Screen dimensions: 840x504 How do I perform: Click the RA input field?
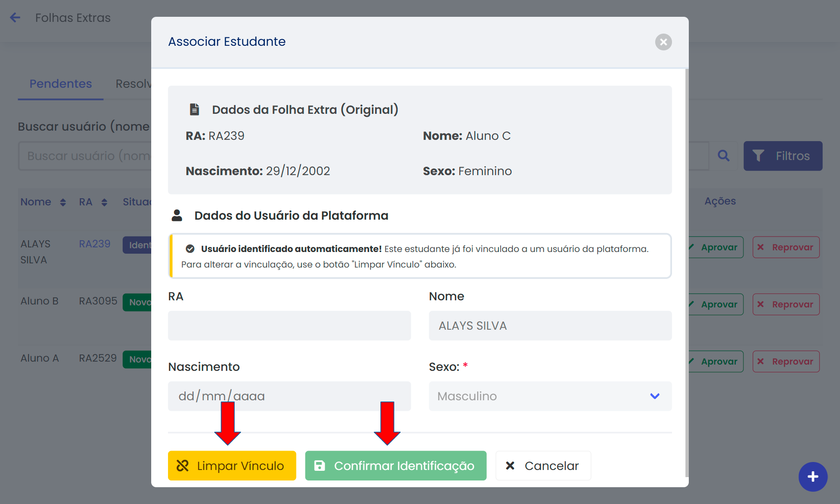coord(289,325)
